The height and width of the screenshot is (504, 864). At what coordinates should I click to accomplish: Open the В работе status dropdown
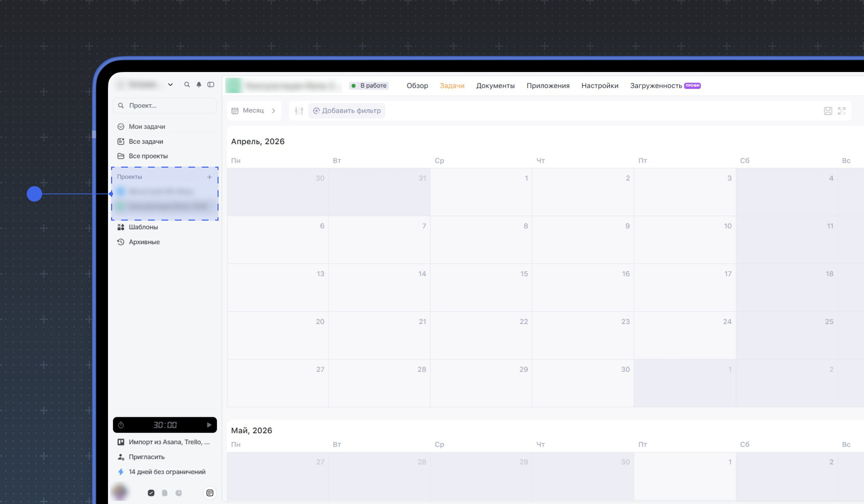pos(369,86)
